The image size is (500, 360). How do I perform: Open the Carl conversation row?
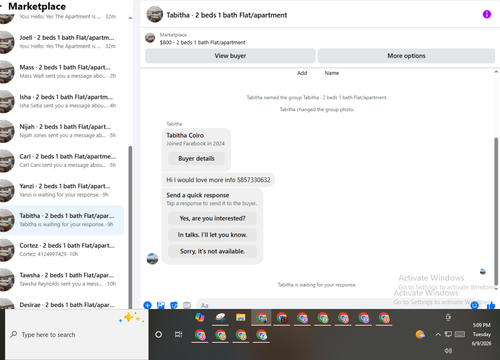[62, 161]
